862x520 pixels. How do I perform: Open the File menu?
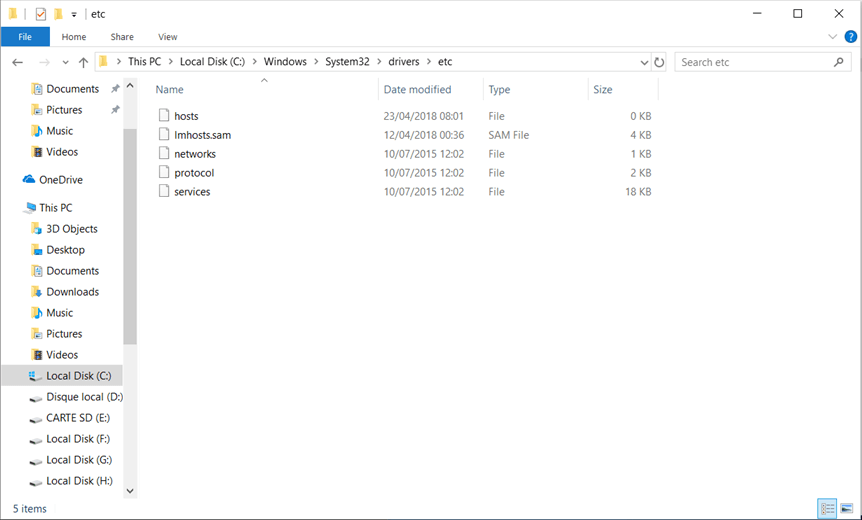tap(25, 37)
